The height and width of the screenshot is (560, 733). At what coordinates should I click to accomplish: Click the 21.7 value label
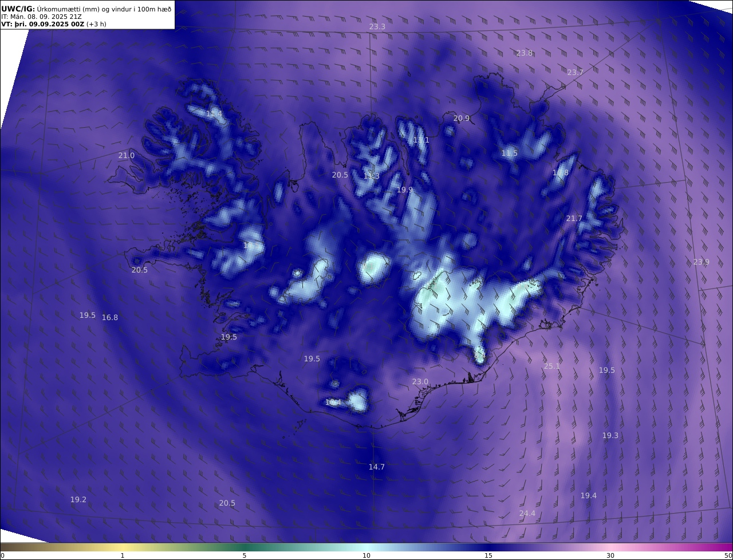coord(574,218)
